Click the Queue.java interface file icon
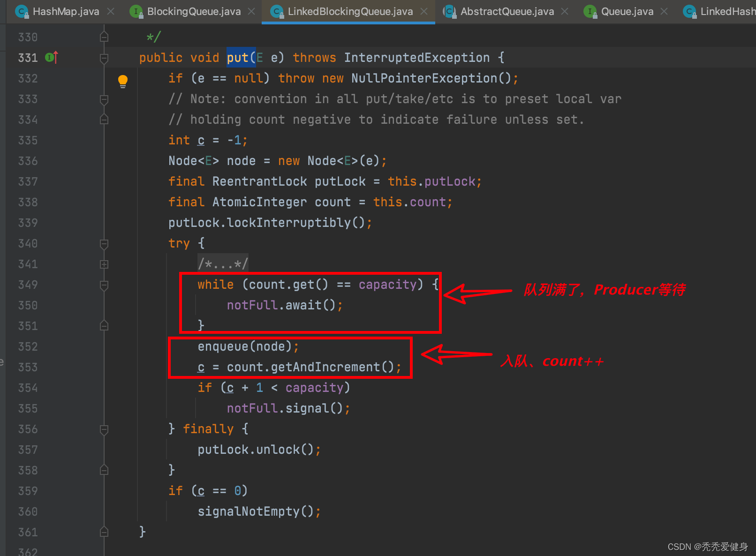Image resolution: width=756 pixels, height=556 pixels. coord(590,11)
